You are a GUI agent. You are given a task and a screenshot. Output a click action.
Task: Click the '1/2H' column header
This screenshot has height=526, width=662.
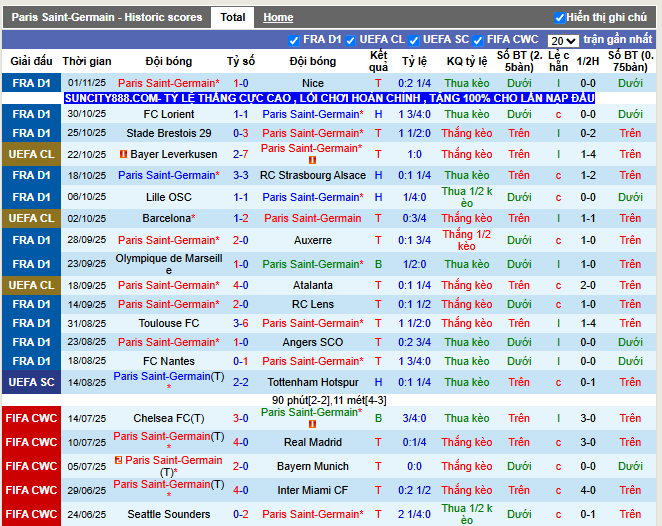click(588, 61)
